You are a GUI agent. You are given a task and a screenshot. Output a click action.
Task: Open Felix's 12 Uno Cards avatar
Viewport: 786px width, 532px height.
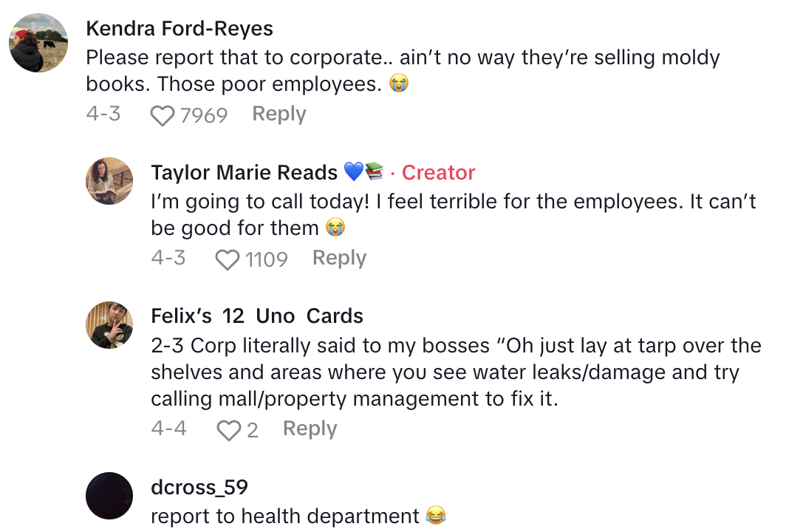click(110, 324)
